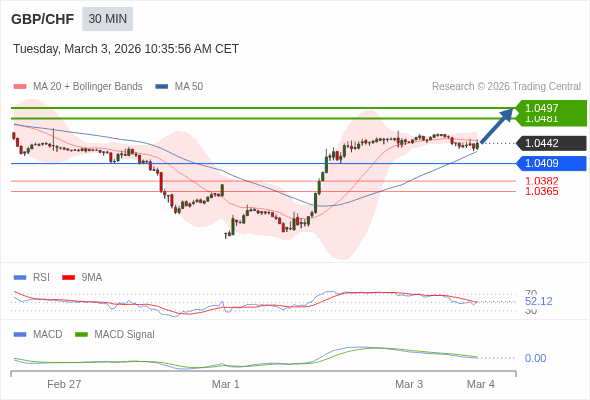Screen dimensions: 590x400
Task: Click the 'Feb 27' date axis label
Action: coord(64,384)
